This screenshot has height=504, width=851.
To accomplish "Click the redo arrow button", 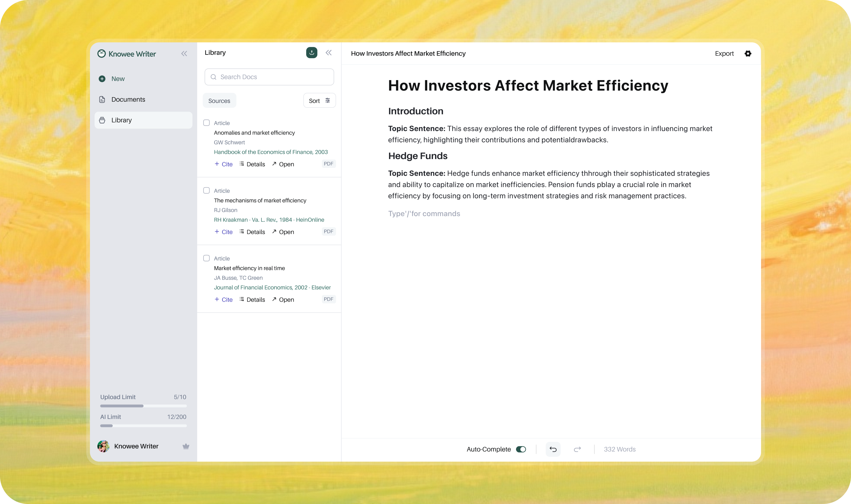I will tap(577, 449).
